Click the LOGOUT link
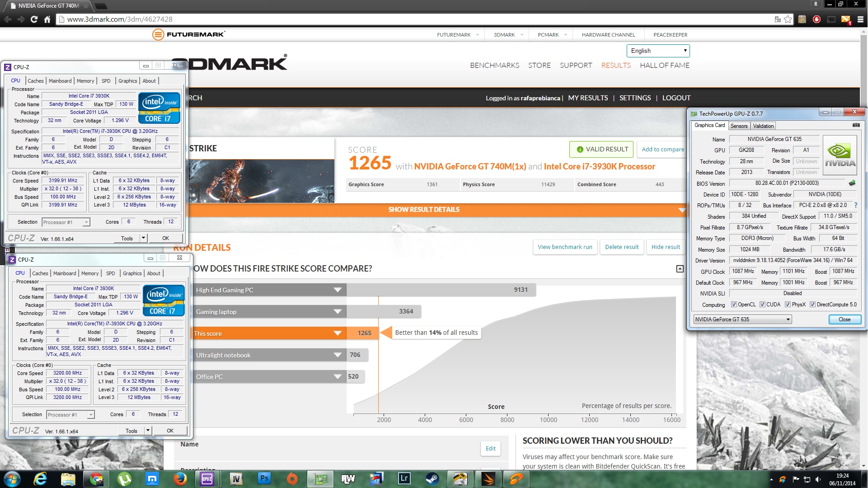Screen dimensions: 868x488 pos(676,98)
